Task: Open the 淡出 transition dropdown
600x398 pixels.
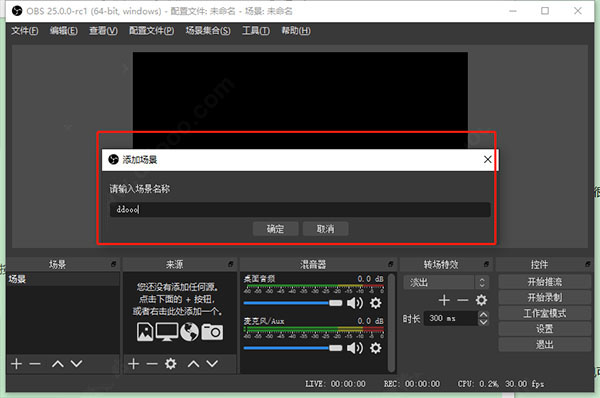Action: (x=446, y=282)
